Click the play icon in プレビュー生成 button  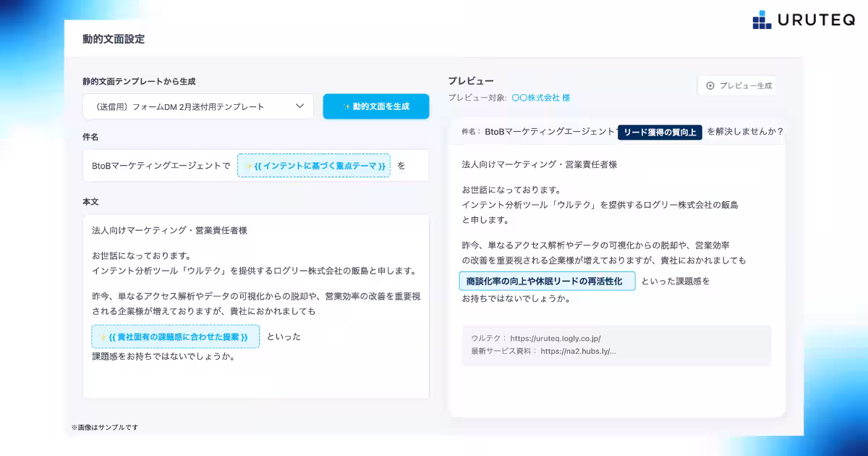[710, 85]
